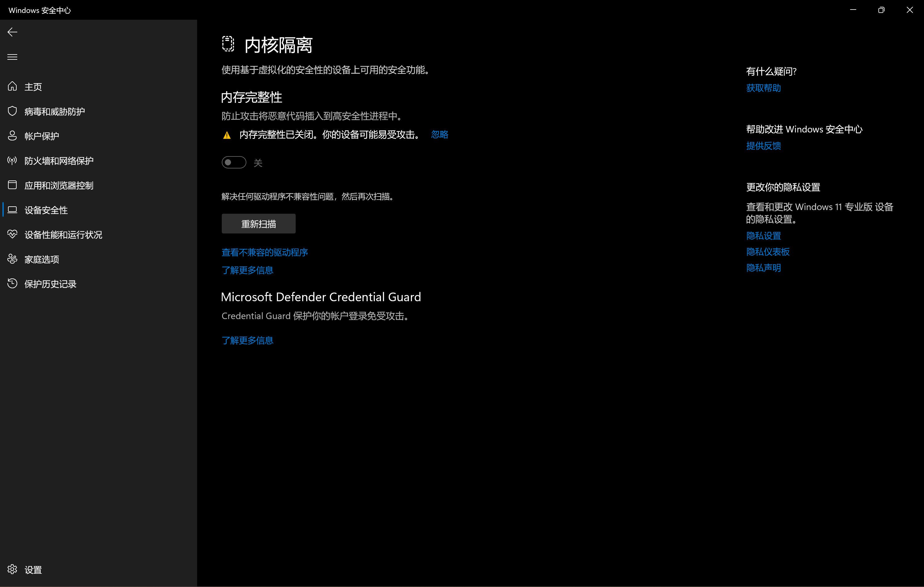The image size is (924, 587).
Task: Click the 隐私仪表板 link
Action: pos(768,252)
